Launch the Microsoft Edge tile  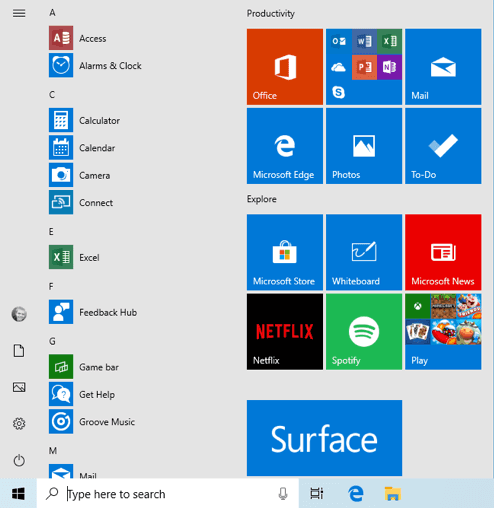tap(285, 146)
